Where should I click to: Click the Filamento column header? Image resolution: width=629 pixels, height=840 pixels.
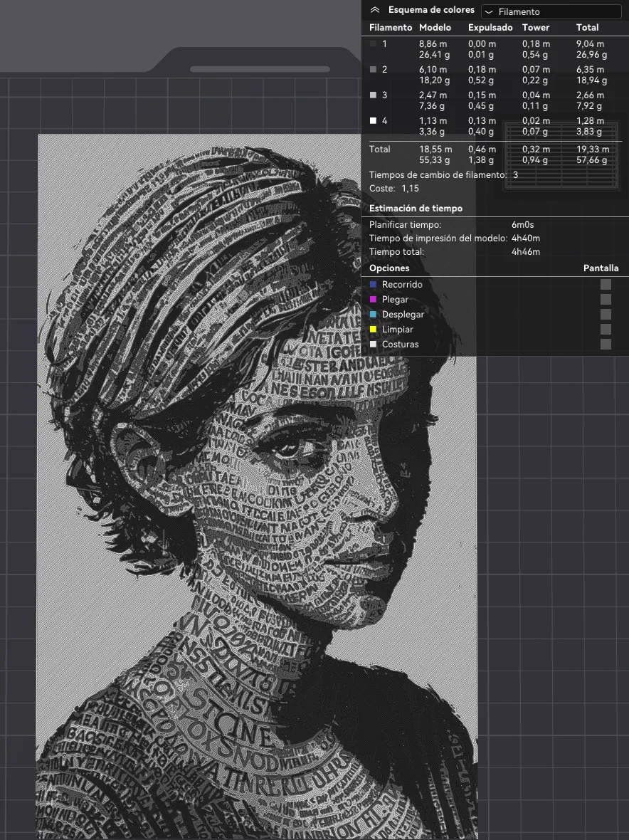[390, 27]
